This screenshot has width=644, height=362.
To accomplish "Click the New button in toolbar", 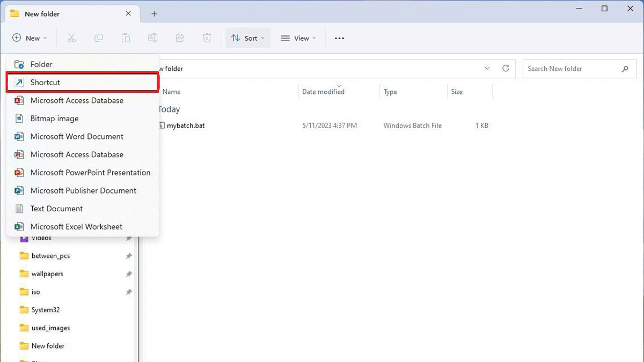I will [x=30, y=38].
